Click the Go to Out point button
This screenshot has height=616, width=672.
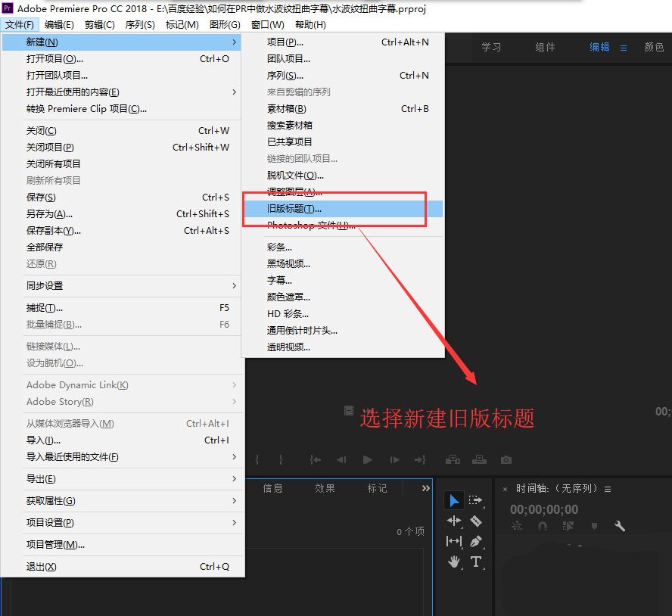click(420, 460)
